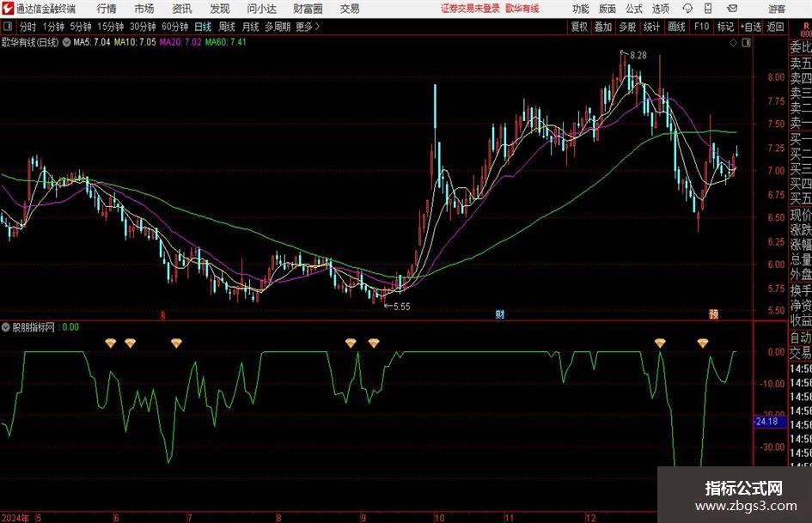The height and width of the screenshot is (523, 812).
Task: Switch to 分时 chart tab
Action: coord(27,27)
